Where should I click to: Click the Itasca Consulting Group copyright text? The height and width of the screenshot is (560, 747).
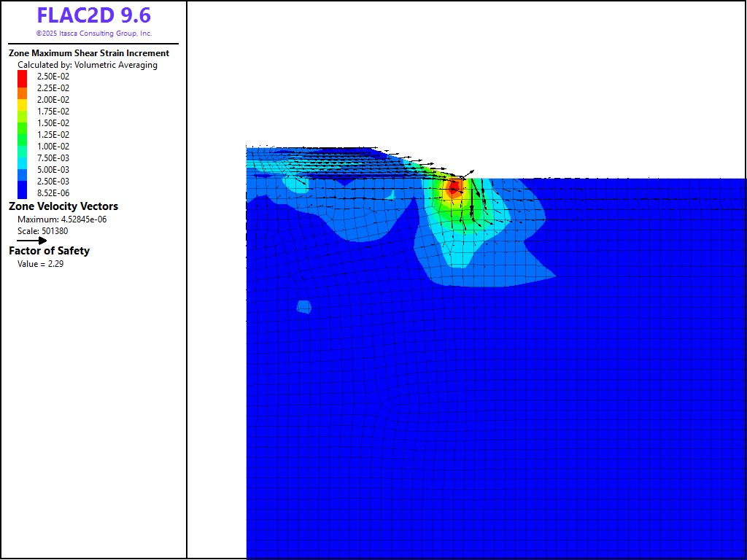click(x=93, y=34)
